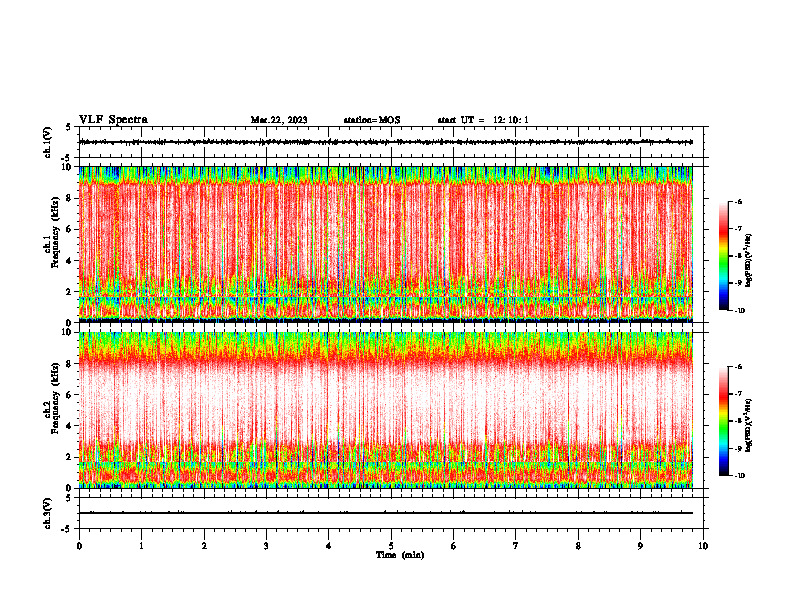Click the ch.1 color bar log(PSD) label

(x=749, y=261)
